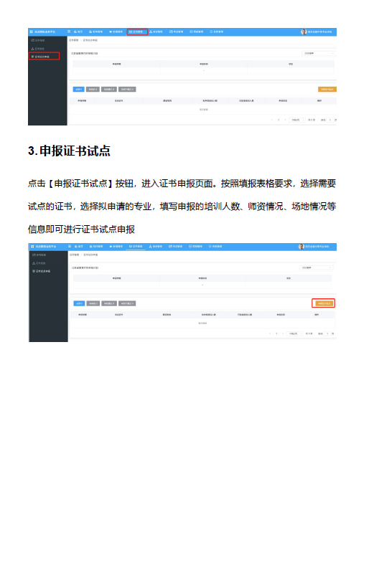
Task: Toggle hamburger menu icon in first screenshot
Action: [x=69, y=32]
